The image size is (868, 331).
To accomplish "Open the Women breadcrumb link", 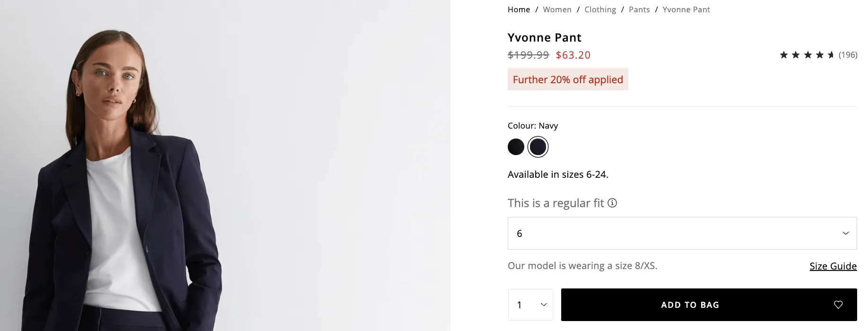I will (x=557, y=9).
